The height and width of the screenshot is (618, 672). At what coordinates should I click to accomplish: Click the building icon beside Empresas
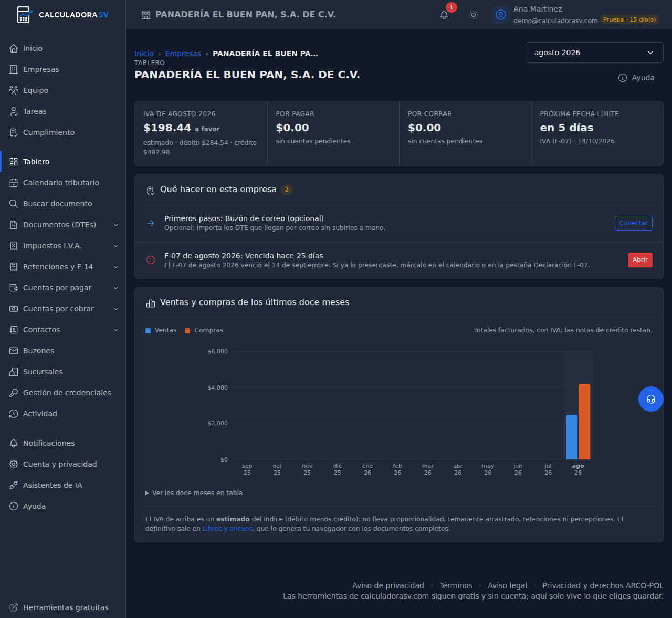14,69
